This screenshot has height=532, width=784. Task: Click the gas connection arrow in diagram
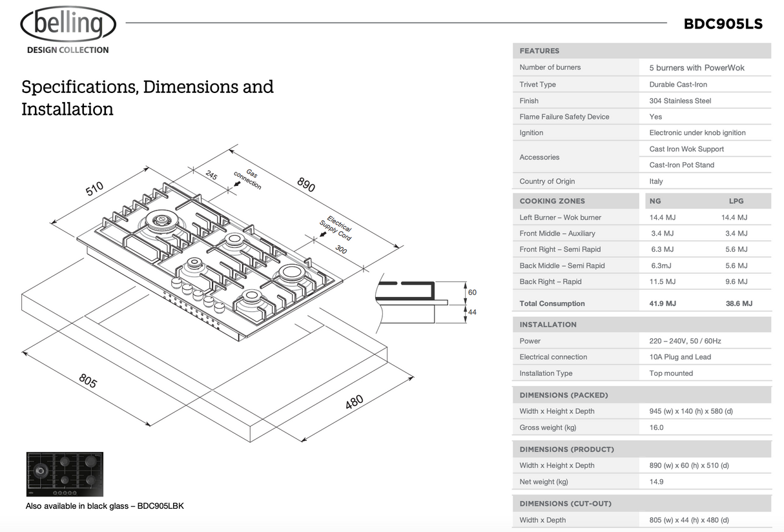coord(238,184)
